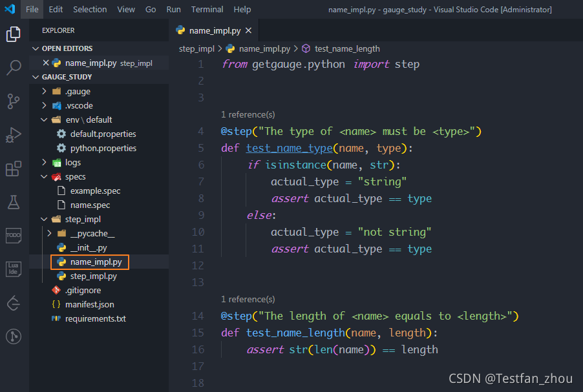Image resolution: width=583 pixels, height=392 pixels.
Task: Open example.spec file
Action: [x=95, y=191]
